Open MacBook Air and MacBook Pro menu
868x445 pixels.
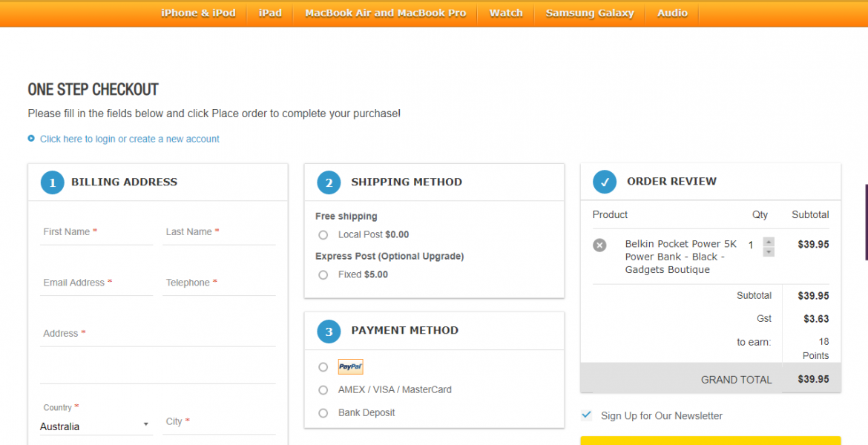[385, 13]
